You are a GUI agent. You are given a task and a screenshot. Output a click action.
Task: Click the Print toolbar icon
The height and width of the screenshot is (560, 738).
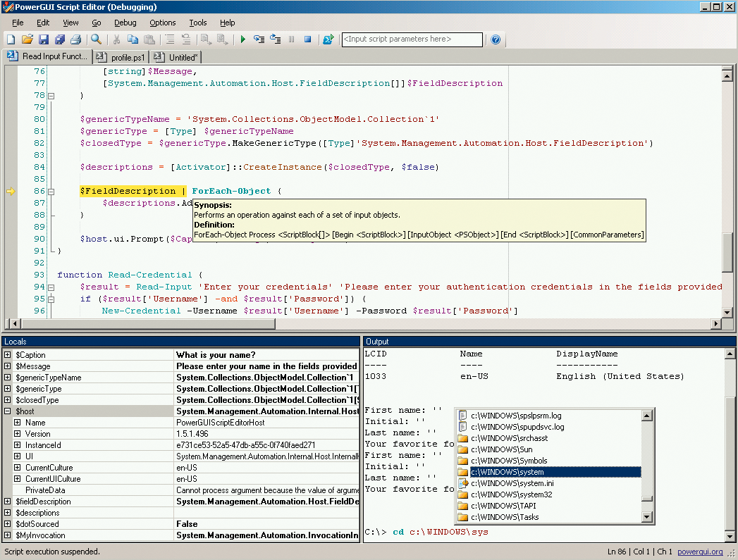(x=76, y=40)
